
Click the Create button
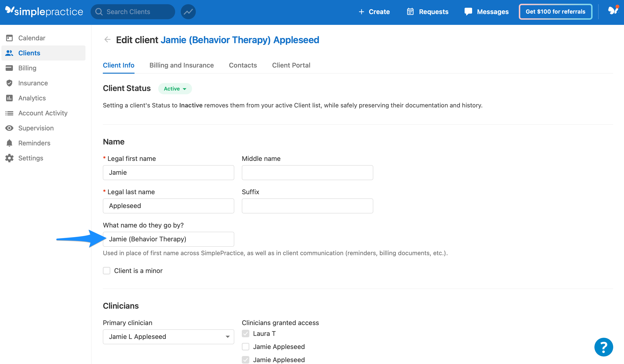tap(374, 12)
